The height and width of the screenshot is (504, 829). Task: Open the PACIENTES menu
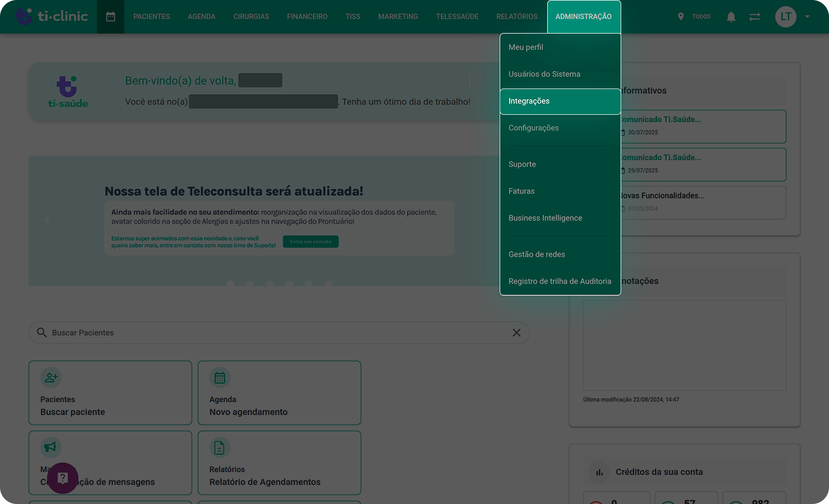[x=151, y=17]
